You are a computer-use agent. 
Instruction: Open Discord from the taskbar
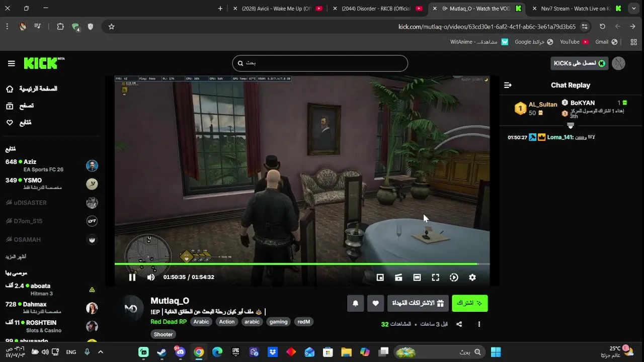[x=180, y=352]
